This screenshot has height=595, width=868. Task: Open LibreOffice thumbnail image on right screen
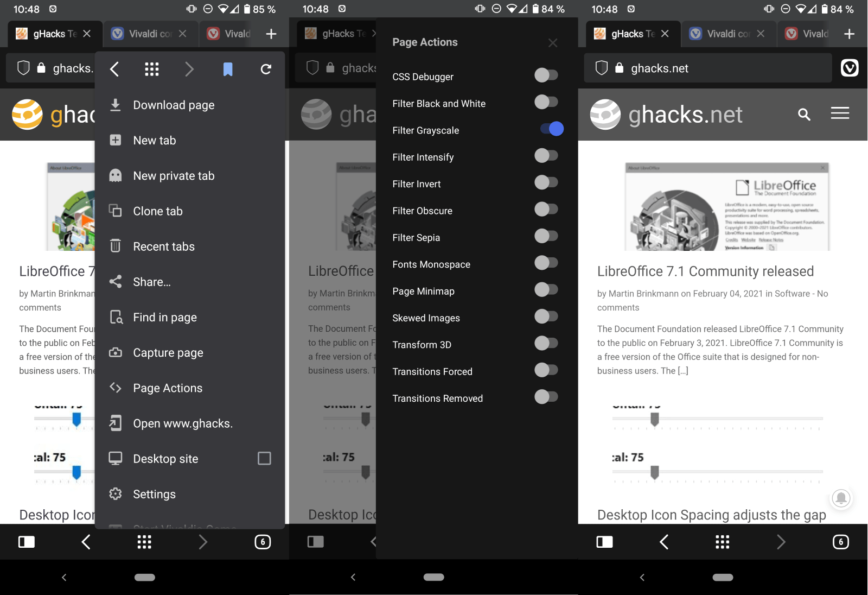[x=727, y=207]
